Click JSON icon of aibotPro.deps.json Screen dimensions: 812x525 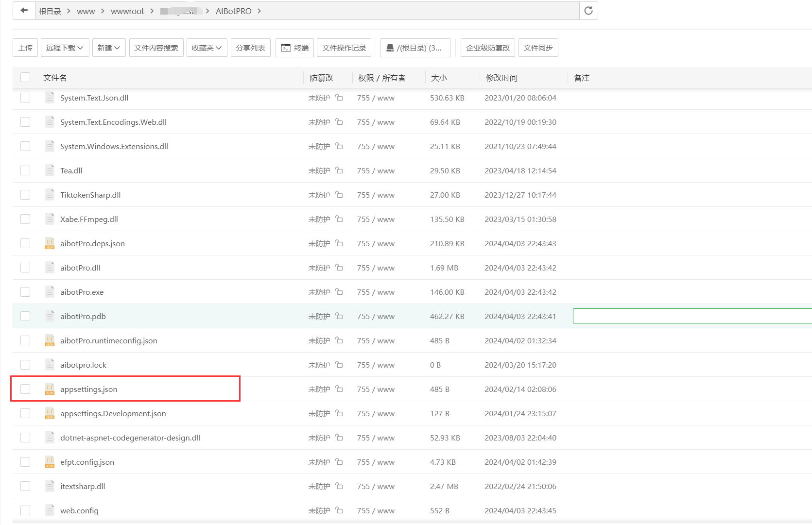50,243
